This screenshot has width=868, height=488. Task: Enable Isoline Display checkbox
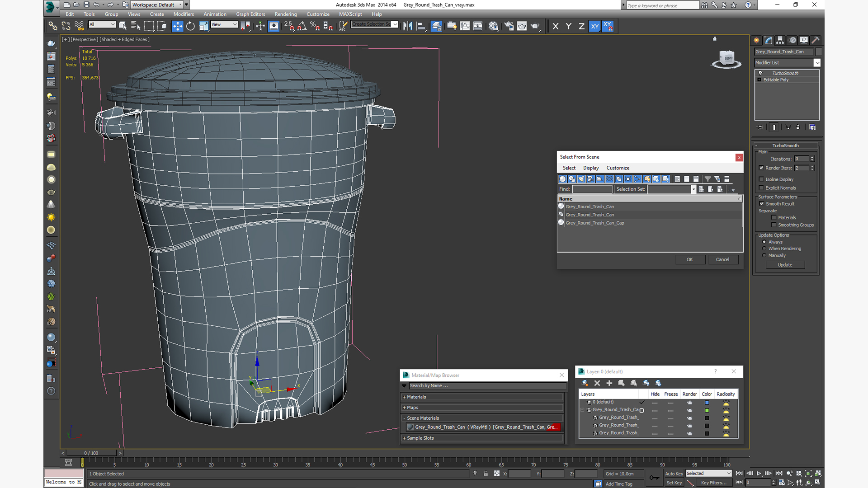pyautogui.click(x=761, y=179)
